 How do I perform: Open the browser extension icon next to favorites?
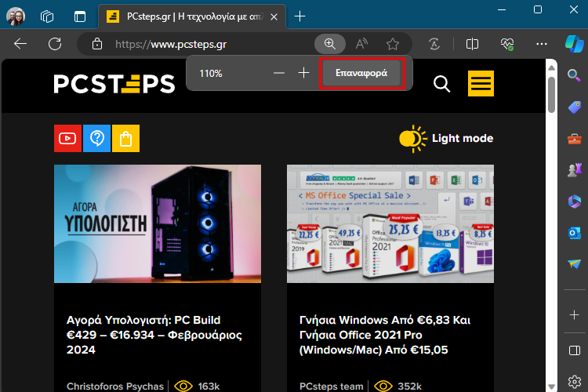tap(434, 44)
